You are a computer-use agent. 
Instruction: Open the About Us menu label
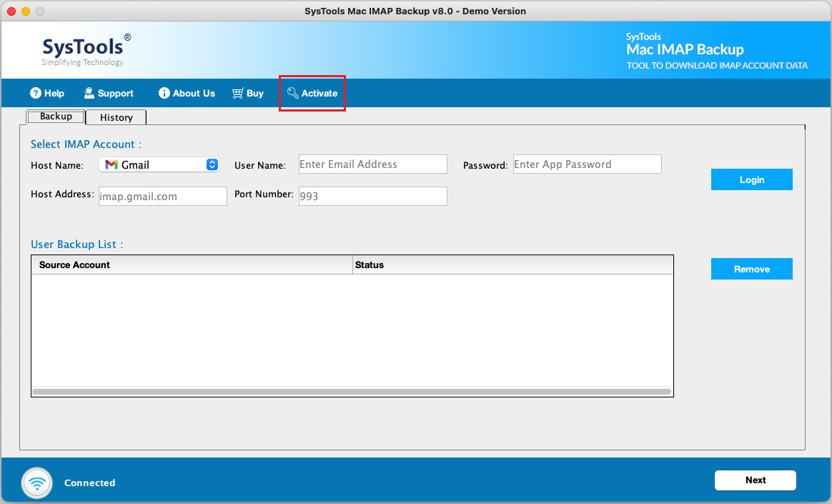[x=194, y=94]
